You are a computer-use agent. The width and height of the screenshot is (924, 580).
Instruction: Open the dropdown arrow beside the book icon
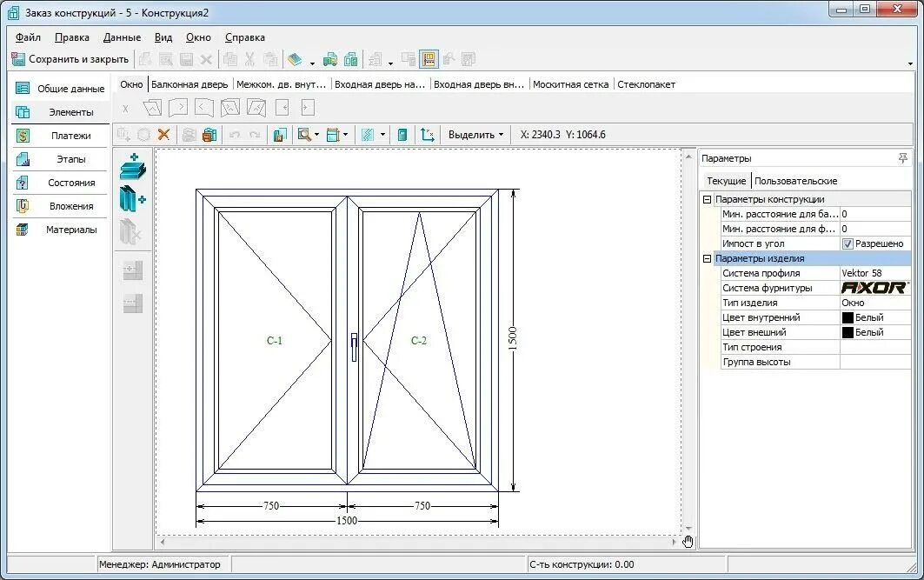click(x=312, y=63)
